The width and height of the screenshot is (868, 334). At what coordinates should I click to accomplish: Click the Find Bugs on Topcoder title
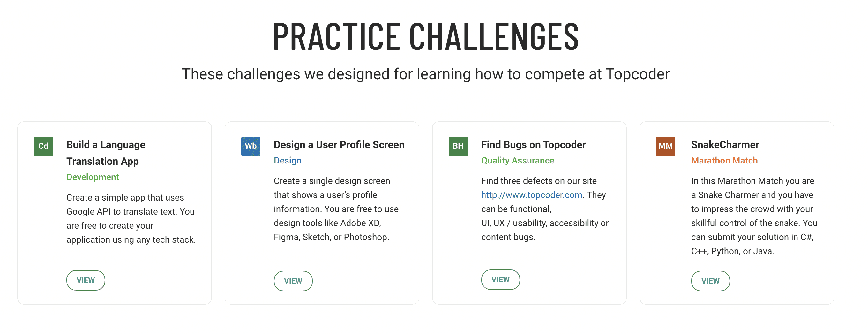533,145
